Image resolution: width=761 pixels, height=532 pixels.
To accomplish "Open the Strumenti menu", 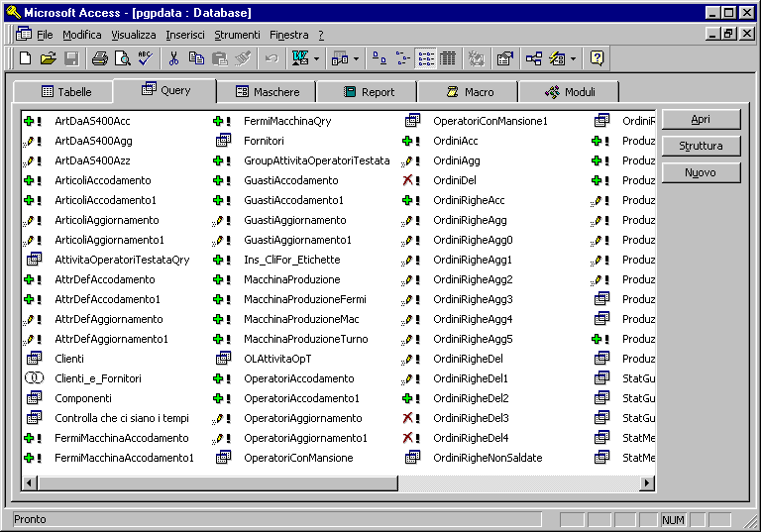I will pos(238,35).
